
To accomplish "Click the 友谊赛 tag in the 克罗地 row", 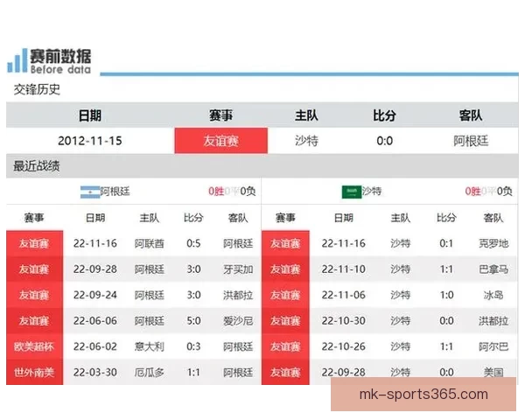I will [x=285, y=243].
